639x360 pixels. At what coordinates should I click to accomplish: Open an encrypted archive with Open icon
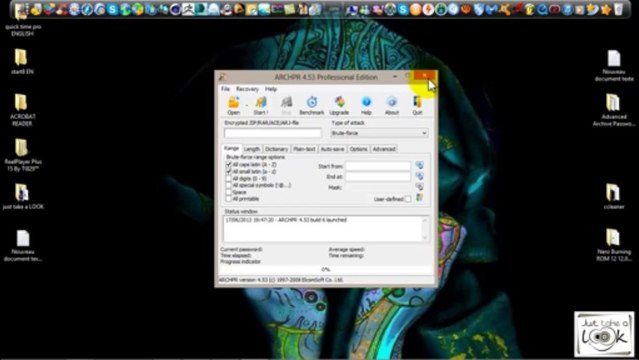(x=234, y=105)
